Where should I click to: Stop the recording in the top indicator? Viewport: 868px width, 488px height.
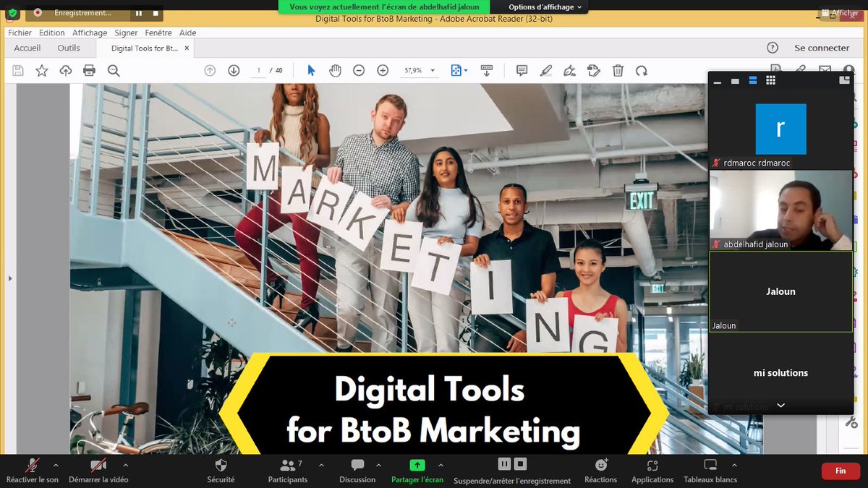155,13
